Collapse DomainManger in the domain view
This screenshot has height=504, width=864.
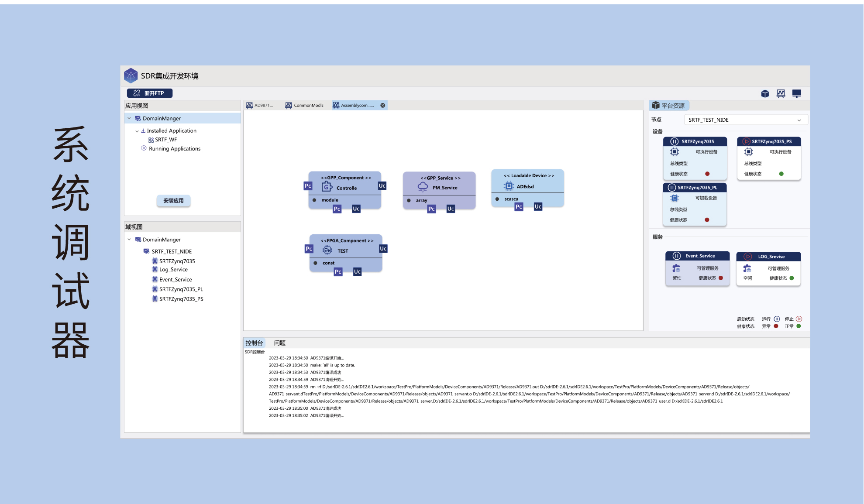click(129, 240)
